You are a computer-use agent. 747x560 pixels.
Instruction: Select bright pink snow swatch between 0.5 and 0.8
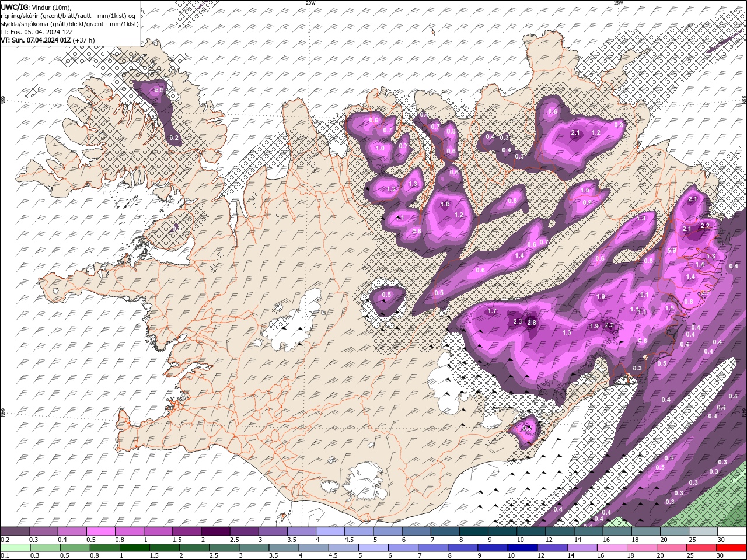[100, 531]
